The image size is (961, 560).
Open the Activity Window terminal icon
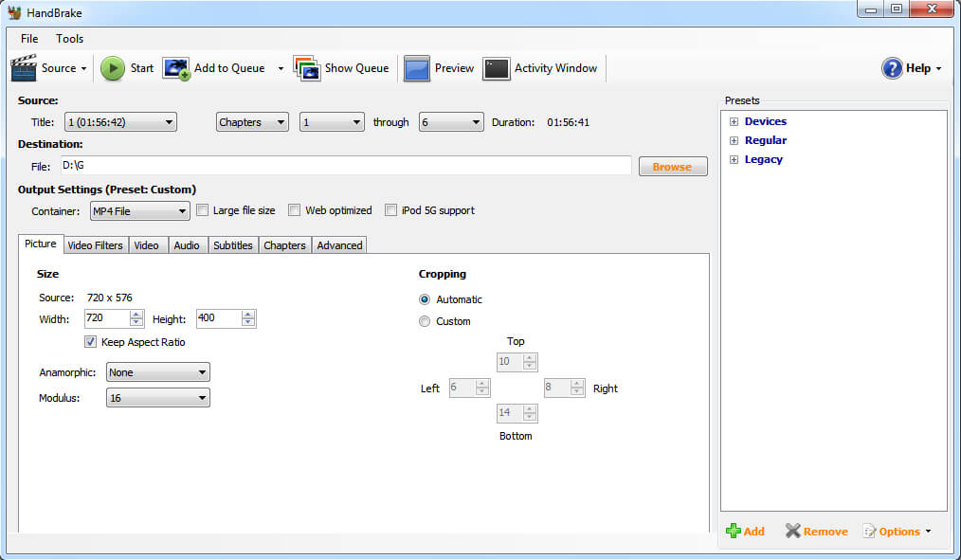tap(496, 68)
